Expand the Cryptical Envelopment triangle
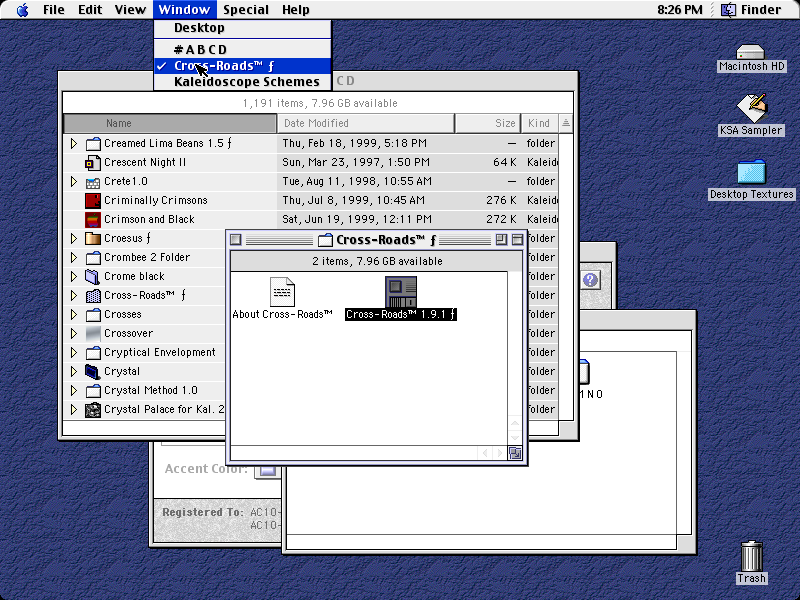 tap(73, 353)
